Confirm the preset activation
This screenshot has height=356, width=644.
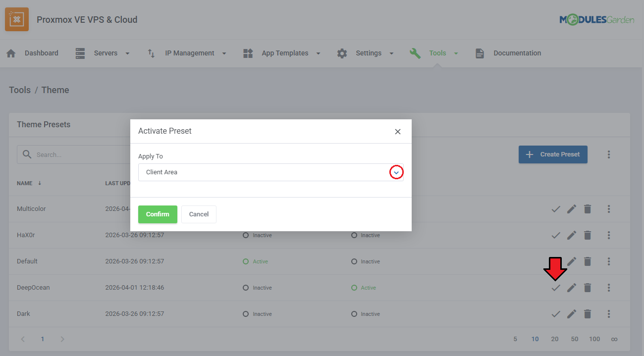point(158,214)
